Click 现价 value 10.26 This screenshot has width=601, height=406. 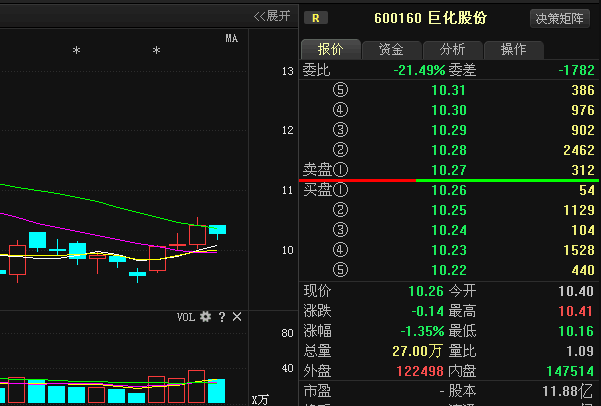pos(426,291)
